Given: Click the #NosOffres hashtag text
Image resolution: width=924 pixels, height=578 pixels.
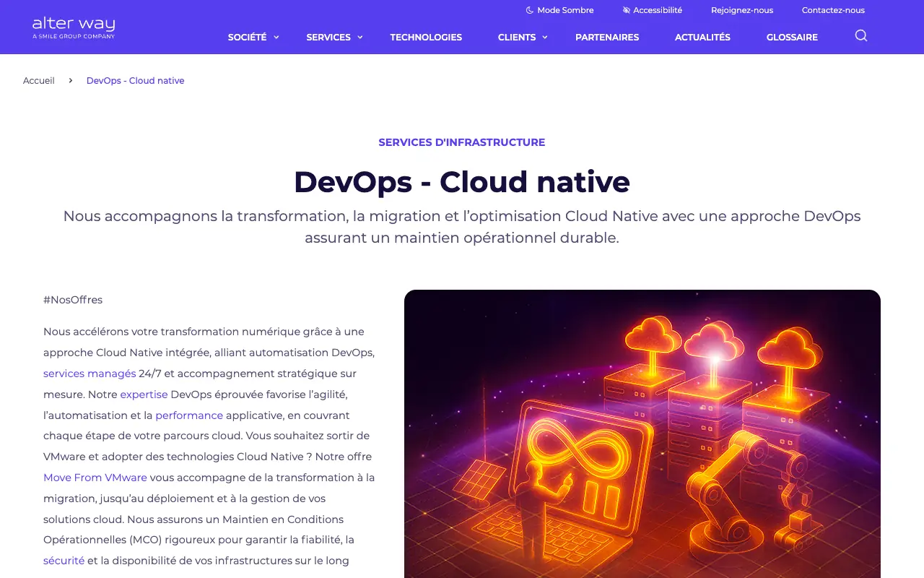Looking at the screenshot, I should (73, 300).
